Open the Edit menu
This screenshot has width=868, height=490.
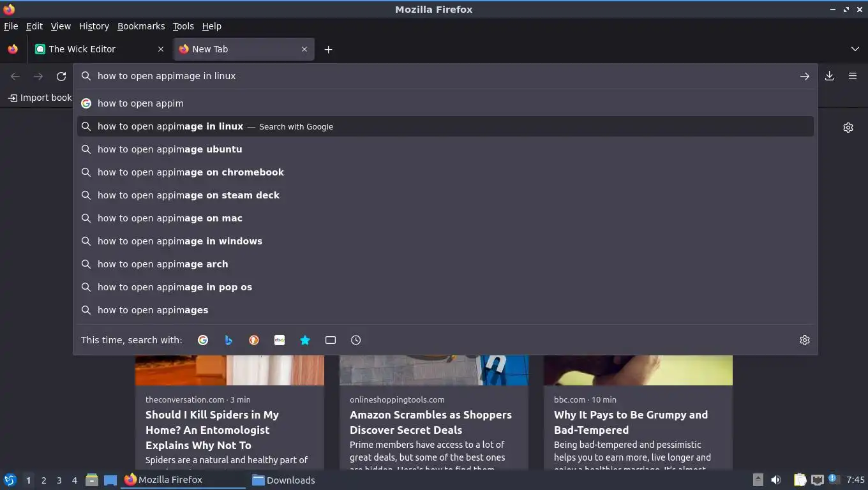pos(34,26)
